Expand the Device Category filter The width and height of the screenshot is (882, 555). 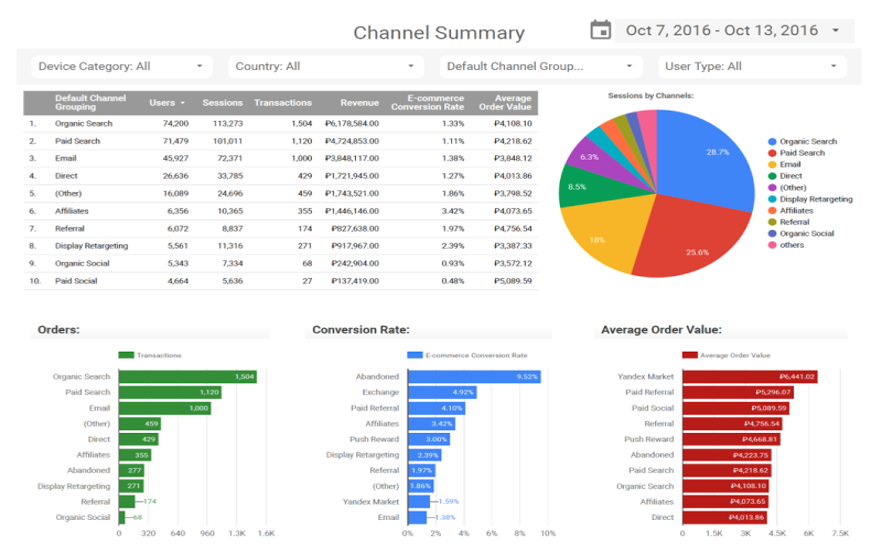click(122, 66)
